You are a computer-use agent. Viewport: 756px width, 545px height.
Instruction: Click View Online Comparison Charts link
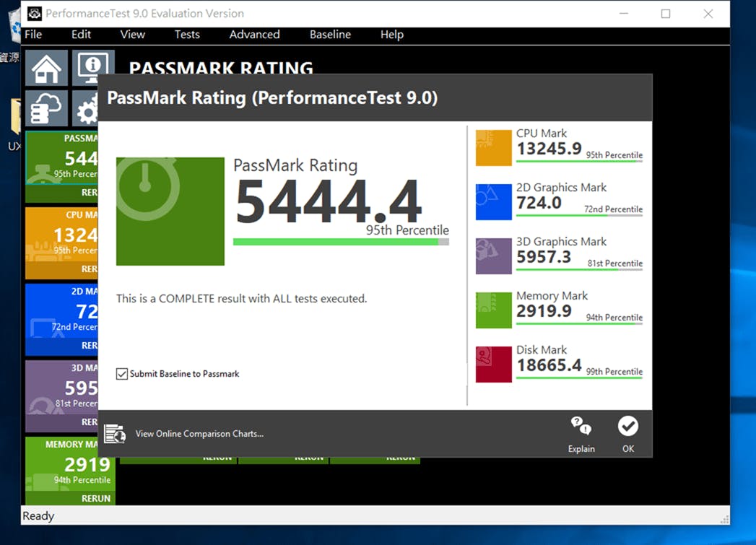pos(199,434)
